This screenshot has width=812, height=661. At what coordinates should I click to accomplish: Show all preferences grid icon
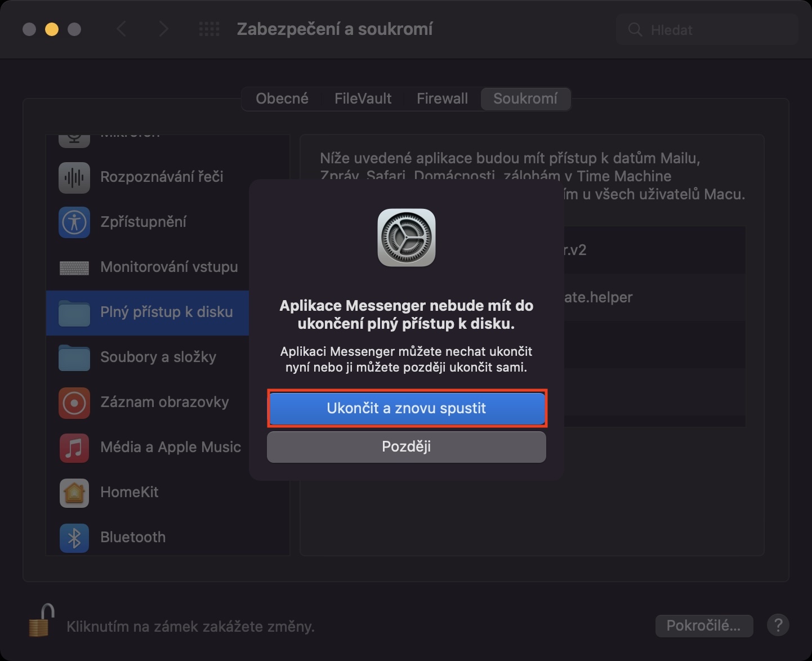[x=209, y=29]
